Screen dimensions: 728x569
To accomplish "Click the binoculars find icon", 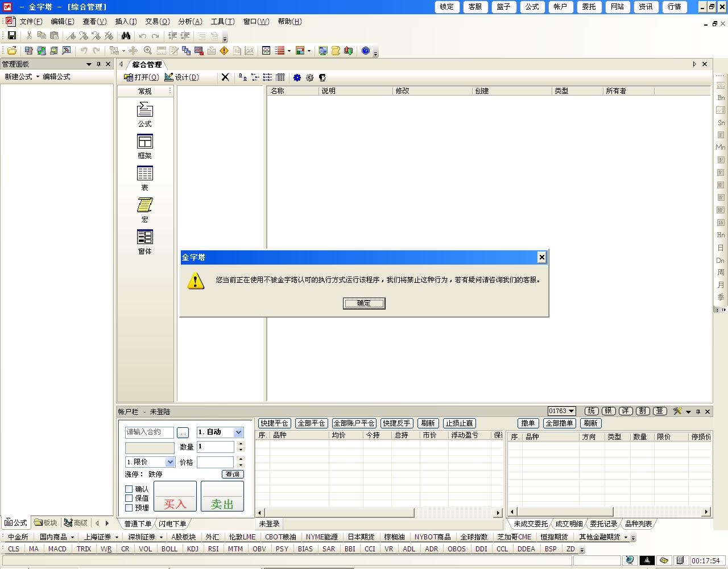I will (126, 36).
